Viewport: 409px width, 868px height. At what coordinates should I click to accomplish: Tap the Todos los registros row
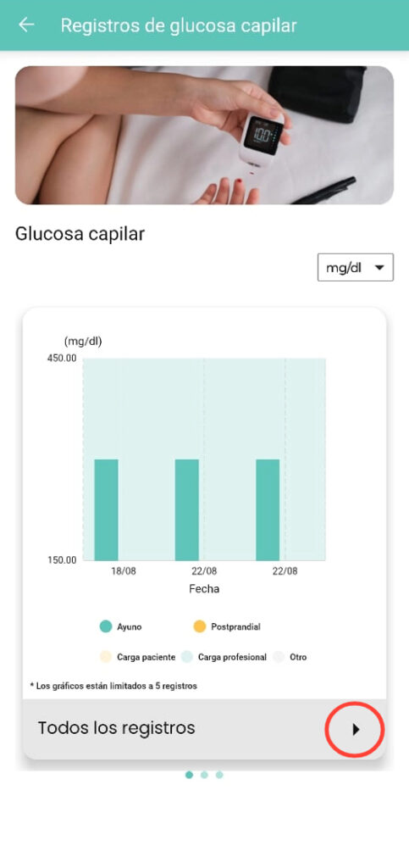coord(204,728)
